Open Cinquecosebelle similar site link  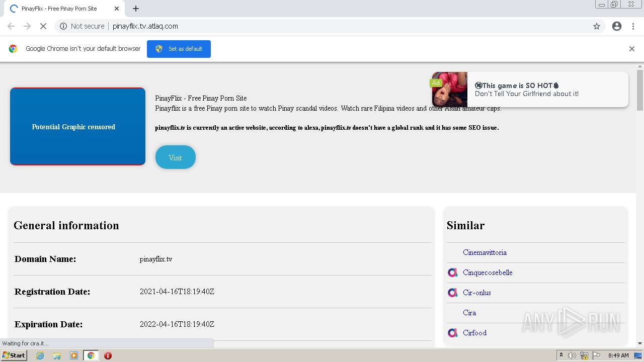coord(488,273)
